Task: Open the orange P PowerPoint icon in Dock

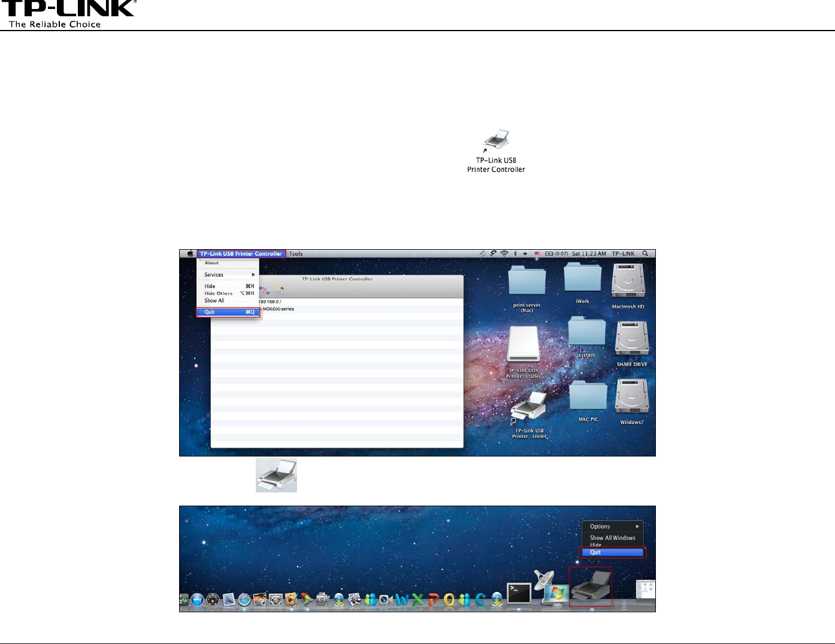Action: 434,599
